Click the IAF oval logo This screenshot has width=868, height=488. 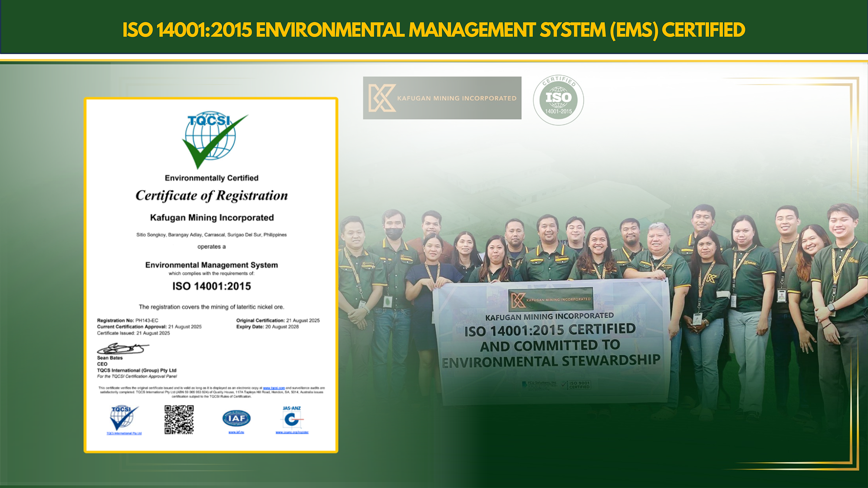click(x=236, y=418)
